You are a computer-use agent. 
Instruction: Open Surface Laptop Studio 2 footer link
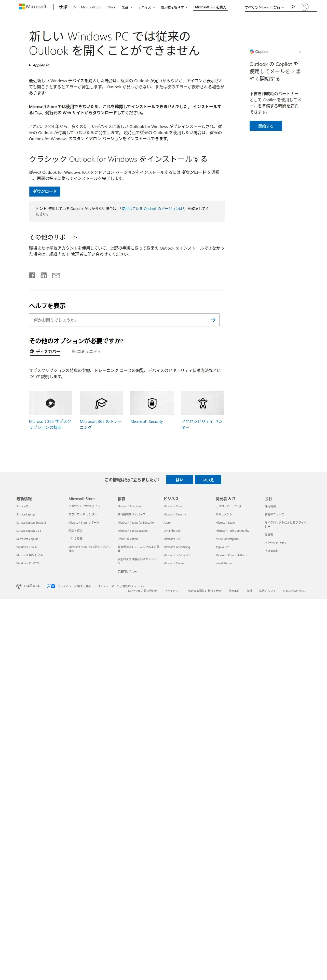31,523
